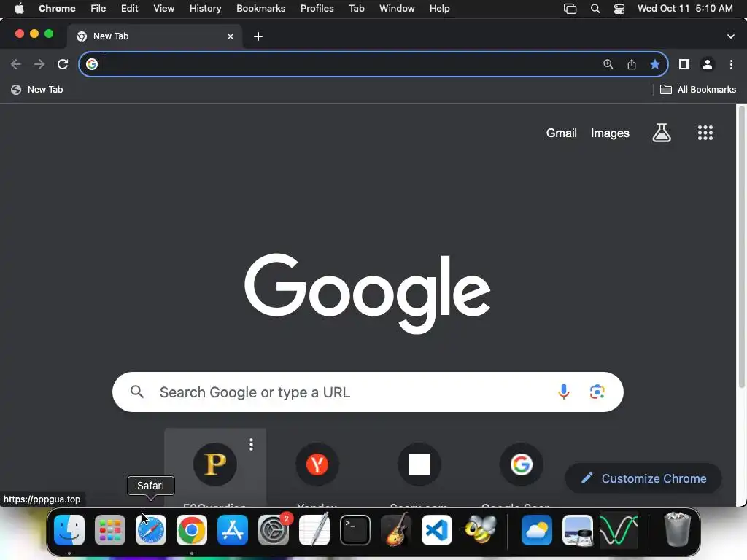This screenshot has width=747, height=560.
Task: Open the History menu
Action: pyautogui.click(x=205, y=9)
